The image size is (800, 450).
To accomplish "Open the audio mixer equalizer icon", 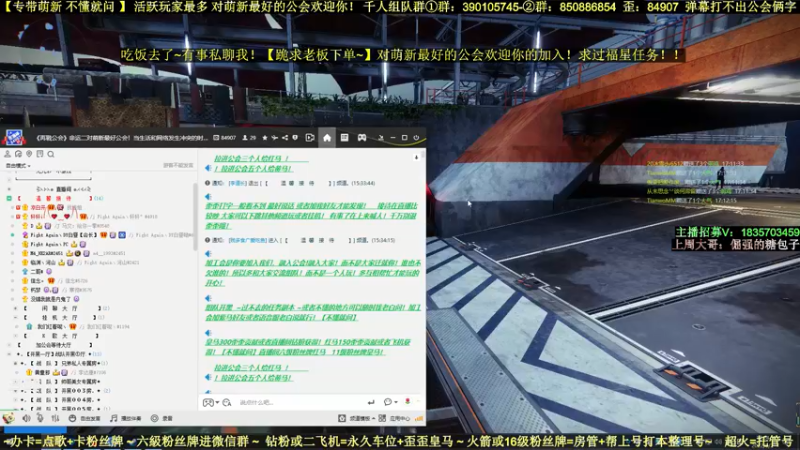I will click(55, 418).
